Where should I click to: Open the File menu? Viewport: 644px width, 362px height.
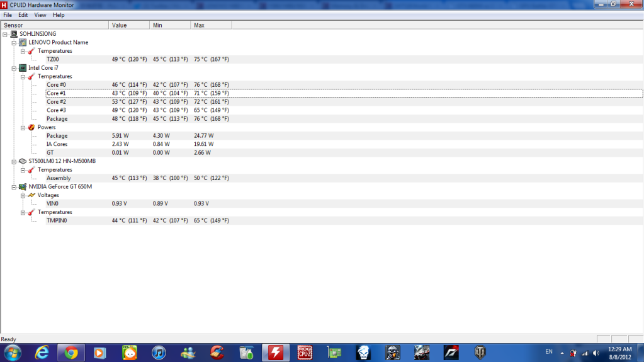click(8, 14)
